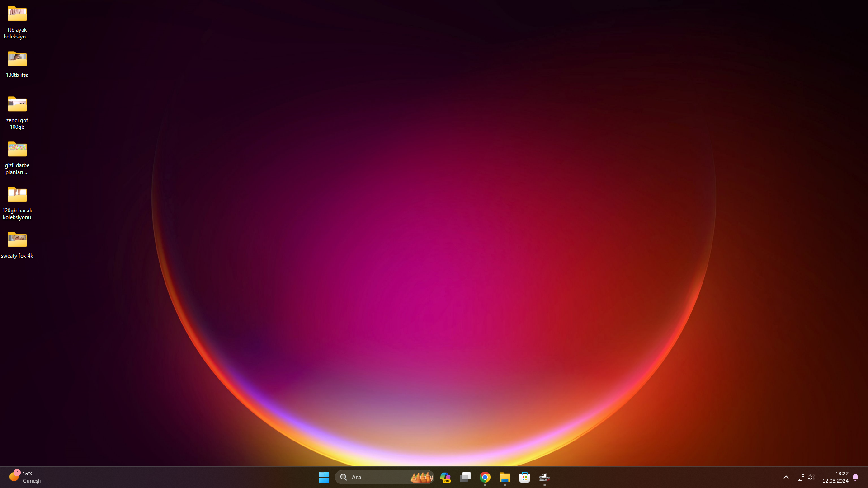Open the Windows Start menu

tap(324, 477)
